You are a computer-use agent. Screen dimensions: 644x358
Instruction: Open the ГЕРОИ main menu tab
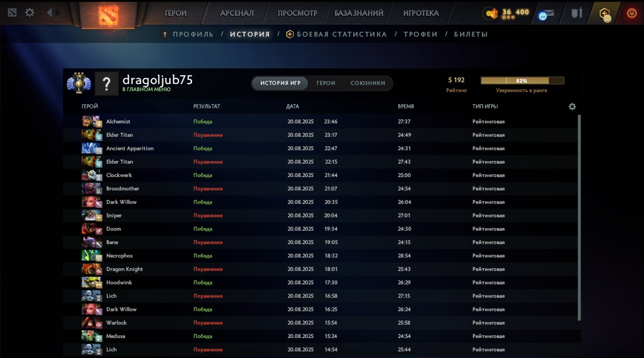175,13
